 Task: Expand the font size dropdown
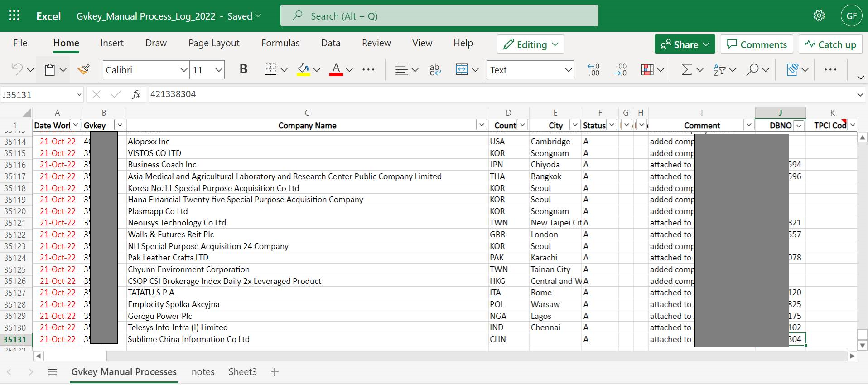tap(219, 70)
